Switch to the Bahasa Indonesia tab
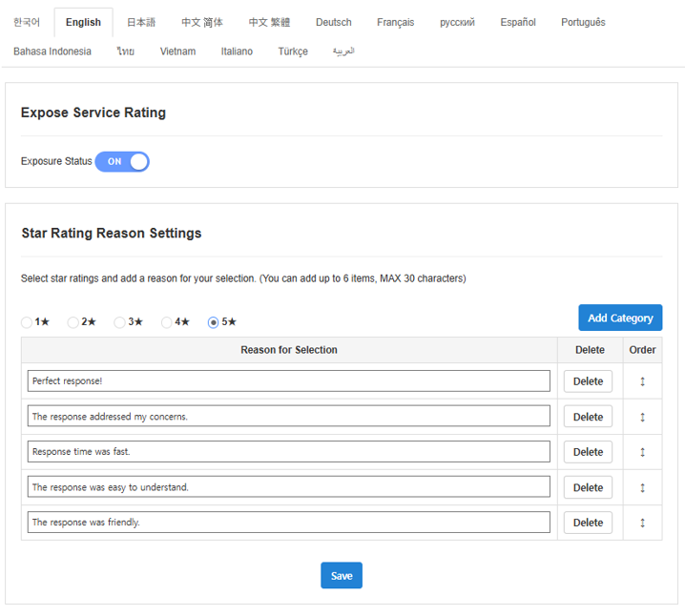 click(52, 51)
